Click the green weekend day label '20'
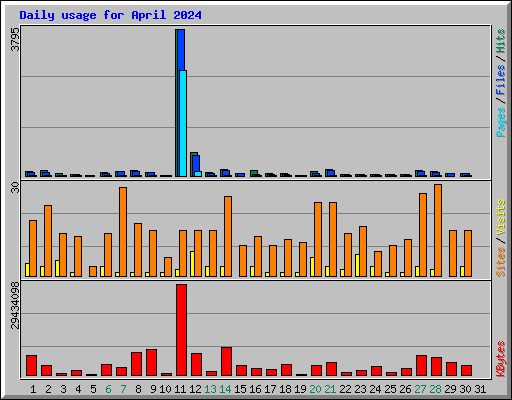512x400 pixels. coord(315,389)
